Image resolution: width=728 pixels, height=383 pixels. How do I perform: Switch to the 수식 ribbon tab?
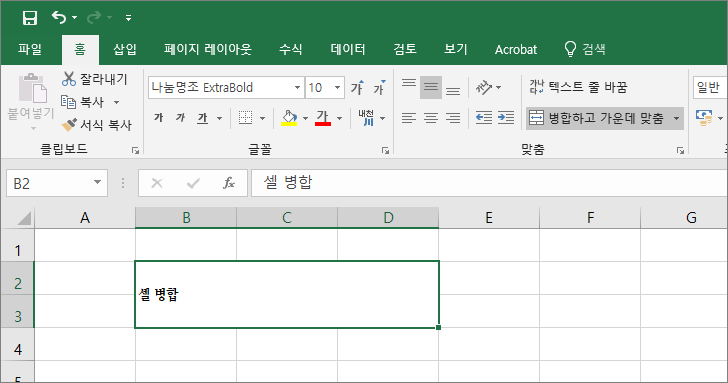pos(291,49)
